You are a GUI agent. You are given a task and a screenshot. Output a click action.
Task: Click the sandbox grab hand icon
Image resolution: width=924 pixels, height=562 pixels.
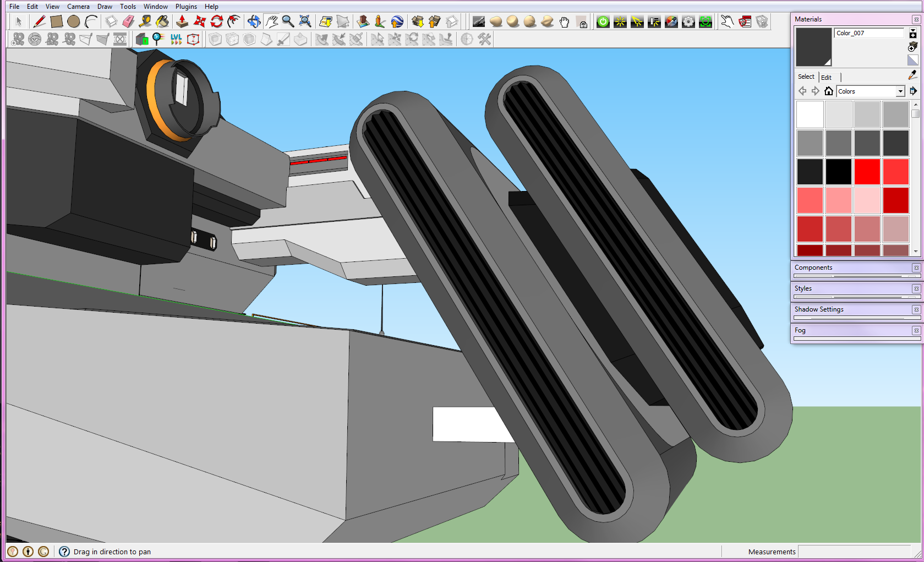pyautogui.click(x=564, y=21)
